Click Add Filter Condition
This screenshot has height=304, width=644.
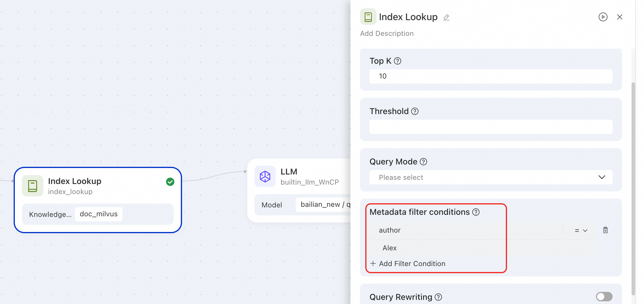pos(408,264)
